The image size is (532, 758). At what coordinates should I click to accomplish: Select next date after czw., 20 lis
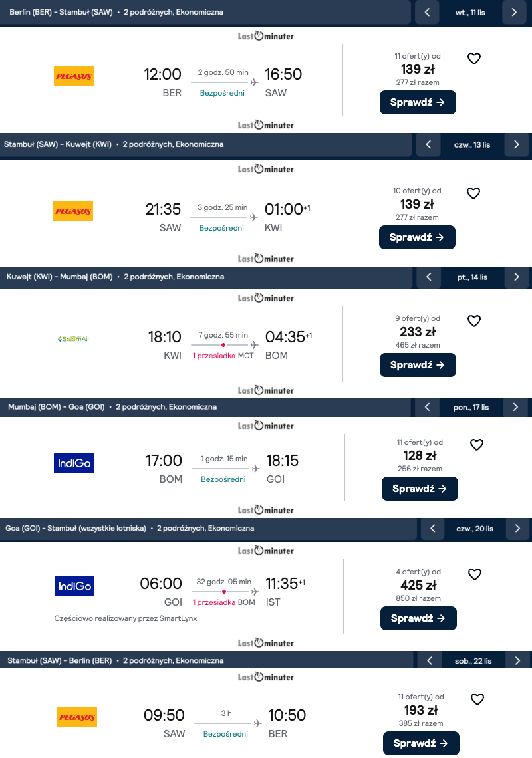click(x=517, y=529)
